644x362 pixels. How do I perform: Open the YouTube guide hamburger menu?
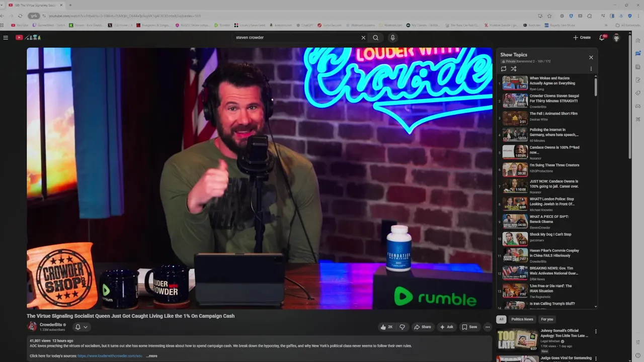(x=6, y=38)
